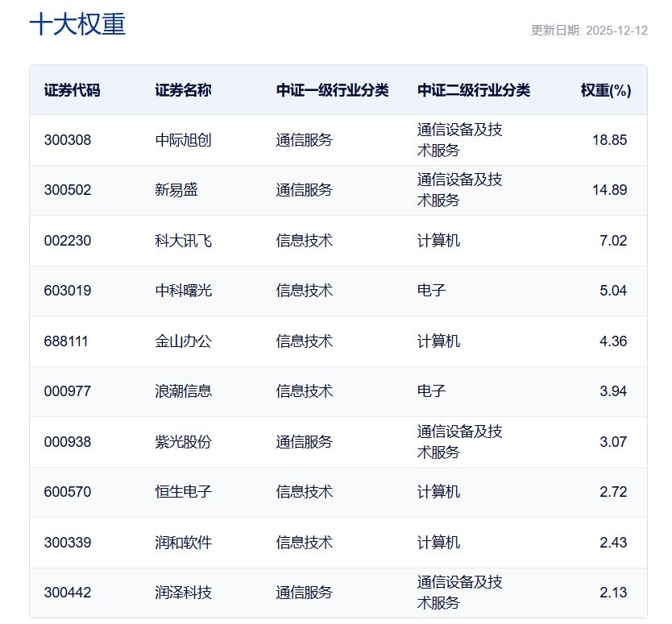Click 通信服务 in the 新易盛 row
The width and height of the screenshot is (672, 624).
[x=305, y=190]
